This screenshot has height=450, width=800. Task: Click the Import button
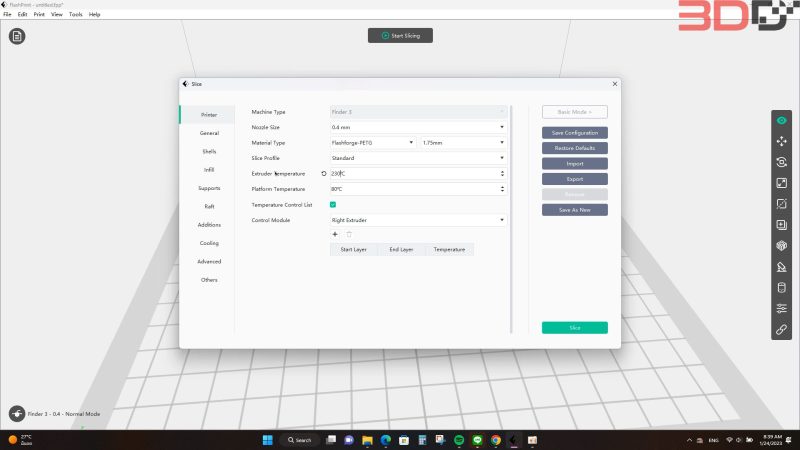(574, 164)
